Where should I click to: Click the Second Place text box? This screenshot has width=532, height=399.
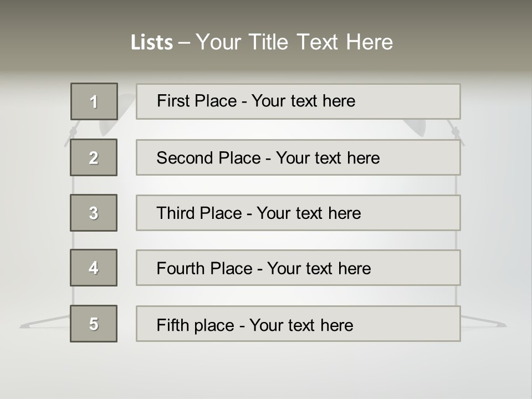[298, 157]
